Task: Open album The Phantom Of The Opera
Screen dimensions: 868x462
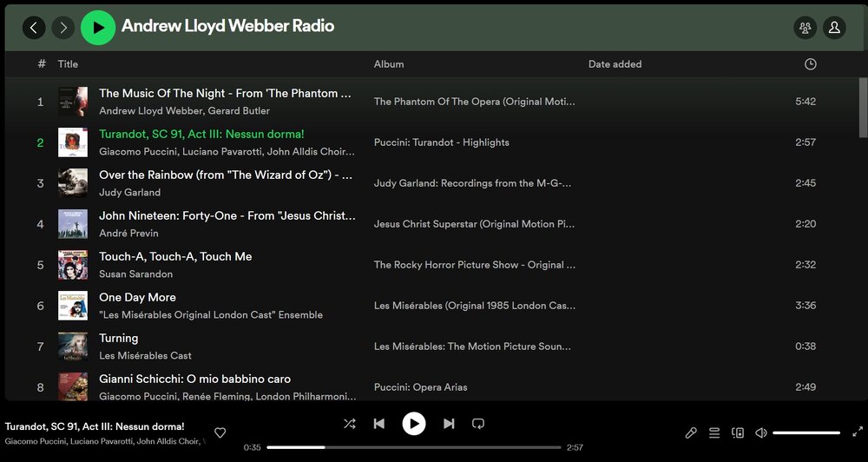Action: click(475, 102)
